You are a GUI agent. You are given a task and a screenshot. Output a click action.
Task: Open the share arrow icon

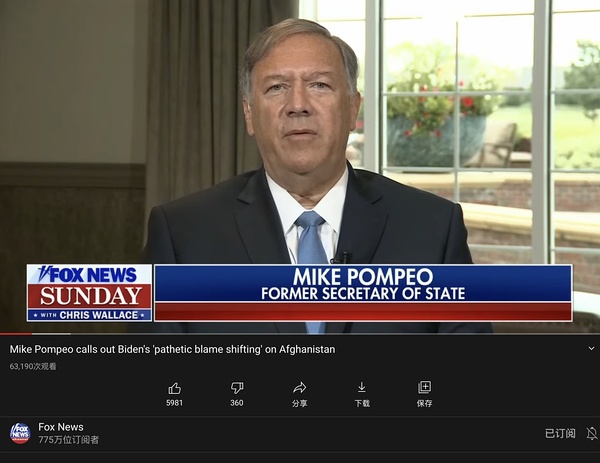299,388
